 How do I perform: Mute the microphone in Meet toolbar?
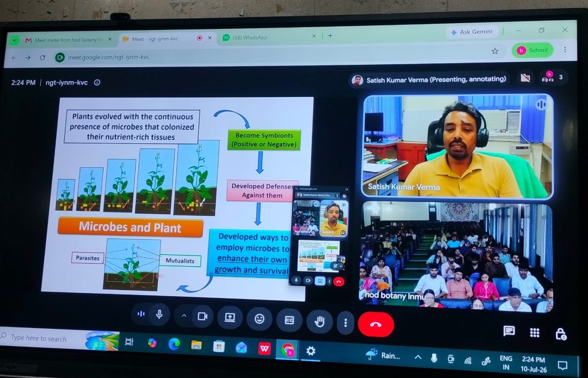(x=159, y=314)
